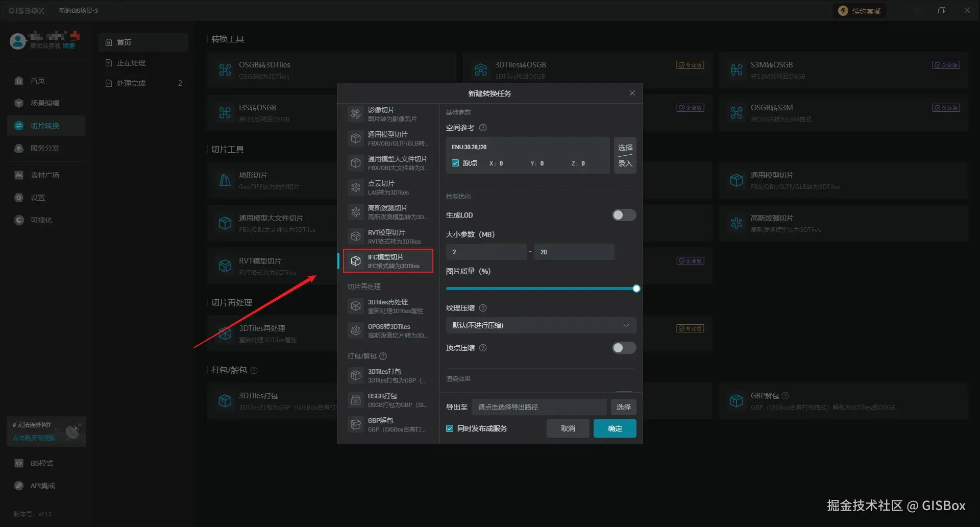Screen dimensions: 980x527
Task: Click 选择 next to the export path
Action: click(x=623, y=407)
